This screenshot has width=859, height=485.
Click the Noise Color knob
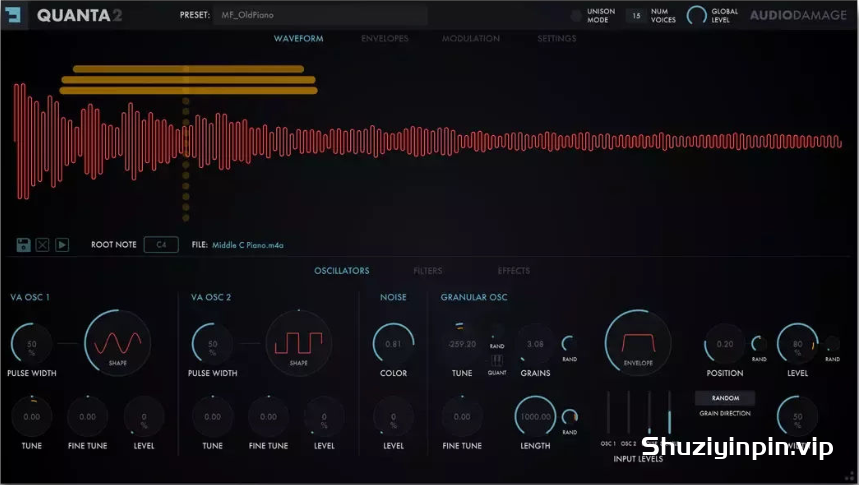tap(393, 344)
